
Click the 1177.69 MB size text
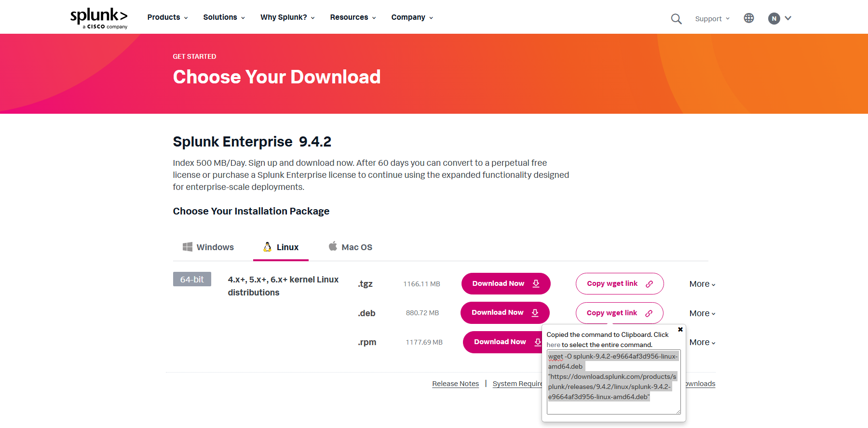click(424, 342)
